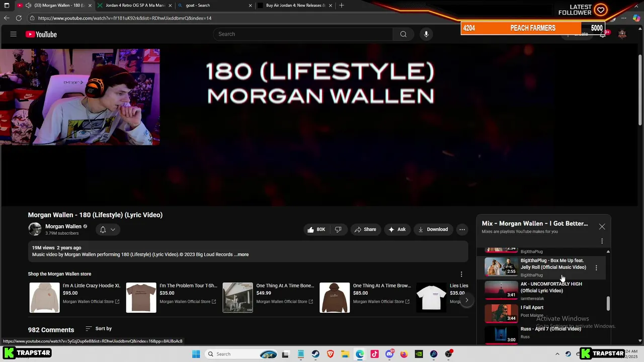Click the browser address bar URL
Image resolution: width=644 pixels, height=362 pixels.
click(x=125, y=18)
